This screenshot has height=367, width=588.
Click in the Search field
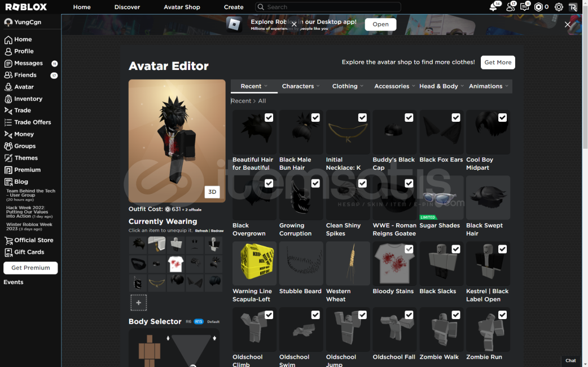tap(328, 7)
